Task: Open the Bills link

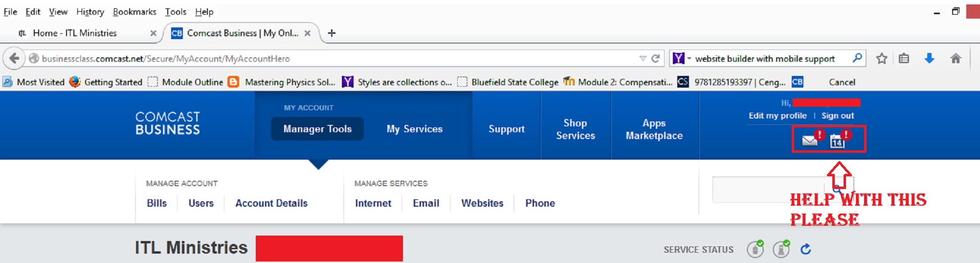Action: coord(156,203)
